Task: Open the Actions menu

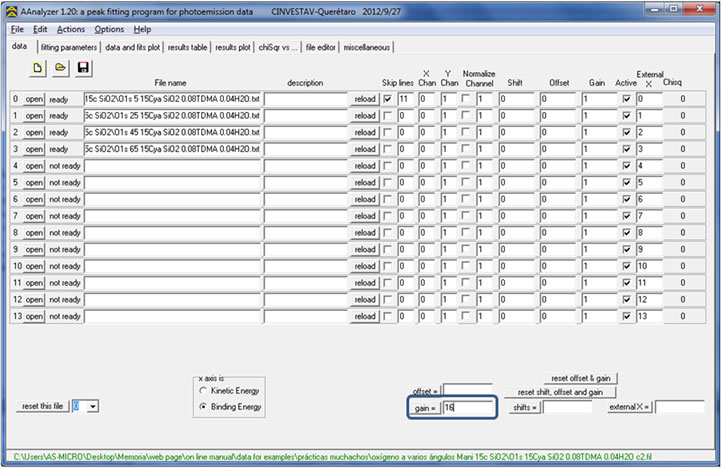Action: [x=71, y=29]
